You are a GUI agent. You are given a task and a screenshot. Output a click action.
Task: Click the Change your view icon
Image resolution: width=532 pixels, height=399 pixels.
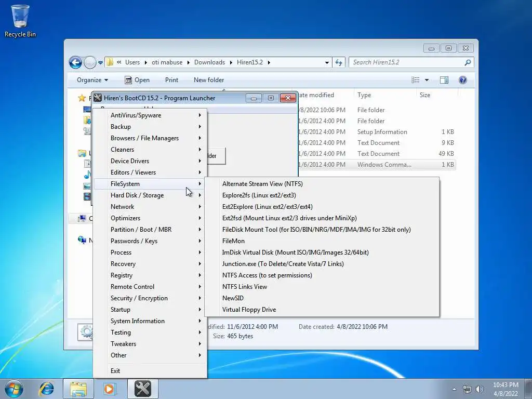(416, 80)
